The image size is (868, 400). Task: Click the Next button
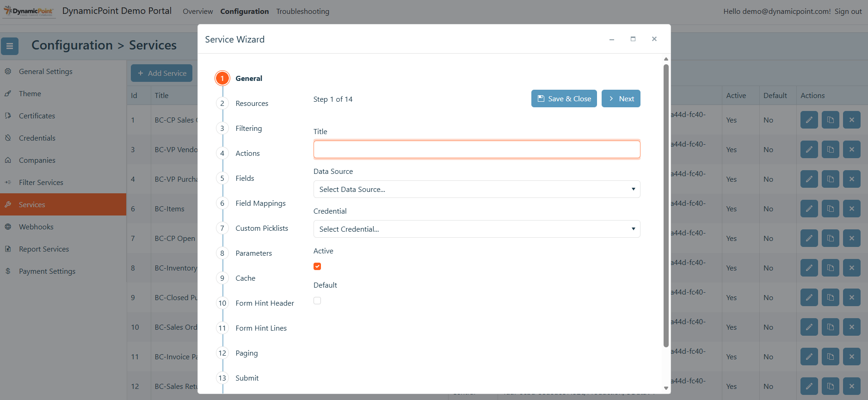point(621,98)
